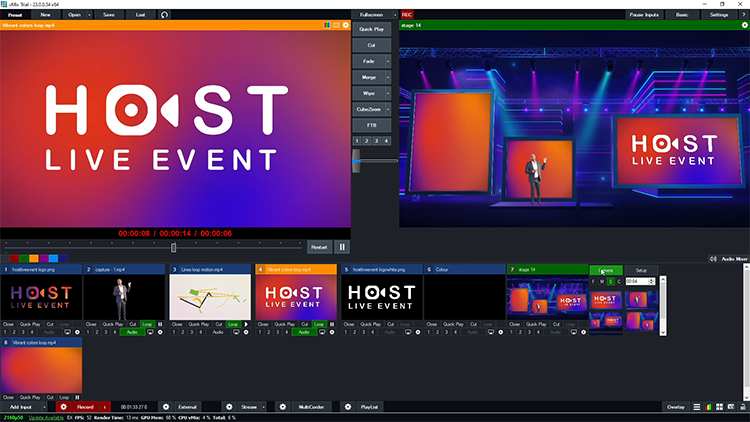The height and width of the screenshot is (422, 750).
Task: Click the PlayList settings gear icon
Action: pos(347,407)
